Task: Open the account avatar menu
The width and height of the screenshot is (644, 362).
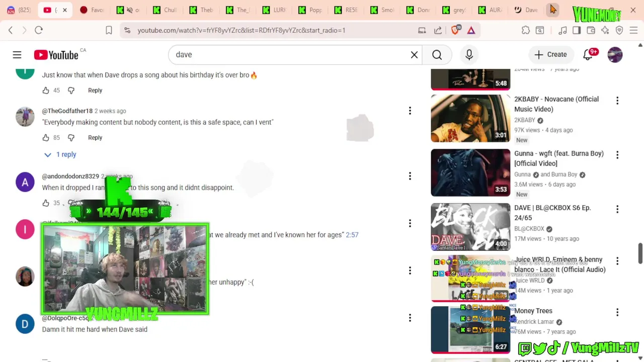Action: point(615,55)
